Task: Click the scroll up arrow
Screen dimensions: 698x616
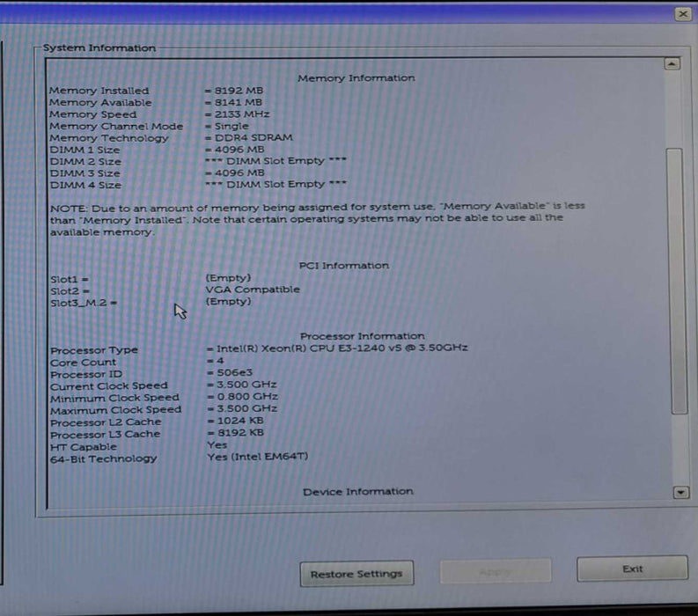Action: coord(672,64)
